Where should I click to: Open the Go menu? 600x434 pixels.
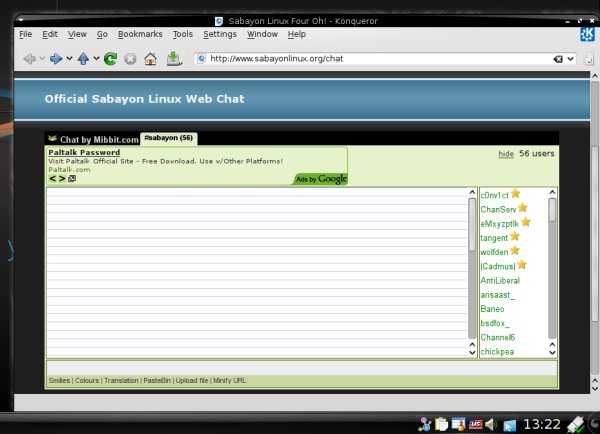pyautogui.click(x=102, y=34)
